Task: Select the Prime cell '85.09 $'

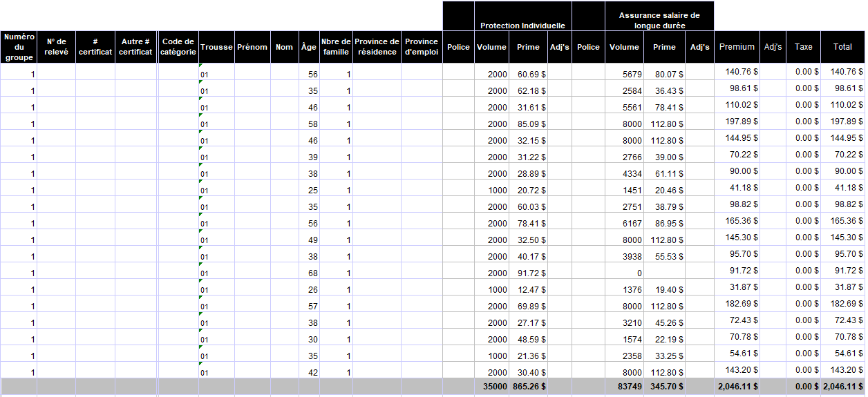Action: 529,122
